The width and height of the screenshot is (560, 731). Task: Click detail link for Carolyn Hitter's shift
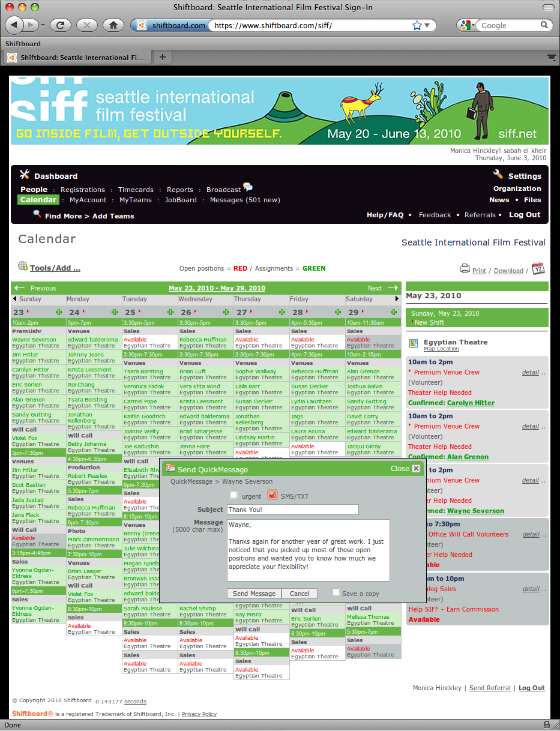531,372
